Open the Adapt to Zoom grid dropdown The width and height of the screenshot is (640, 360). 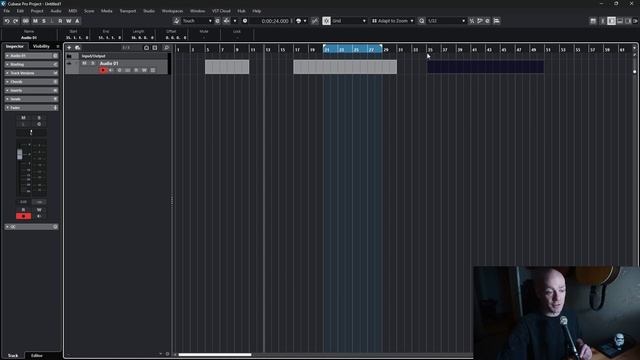(393, 21)
